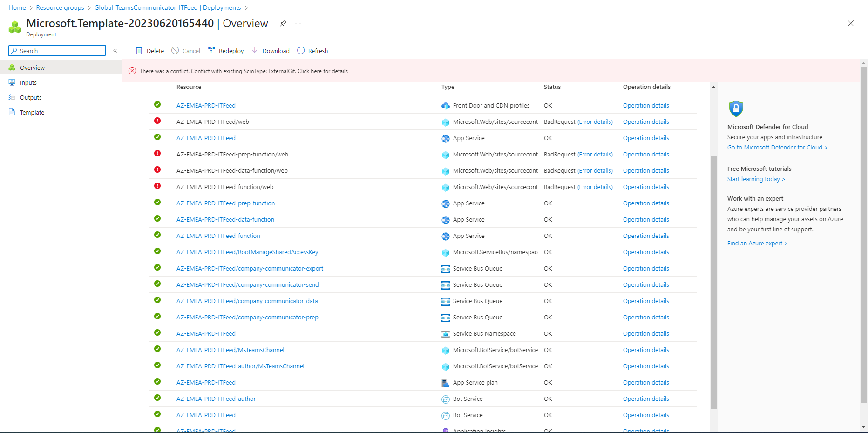This screenshot has width=868, height=433.
Task: Click the error icon on AZ-EMEA-PRD-ITFeed/web row
Action: point(157,121)
